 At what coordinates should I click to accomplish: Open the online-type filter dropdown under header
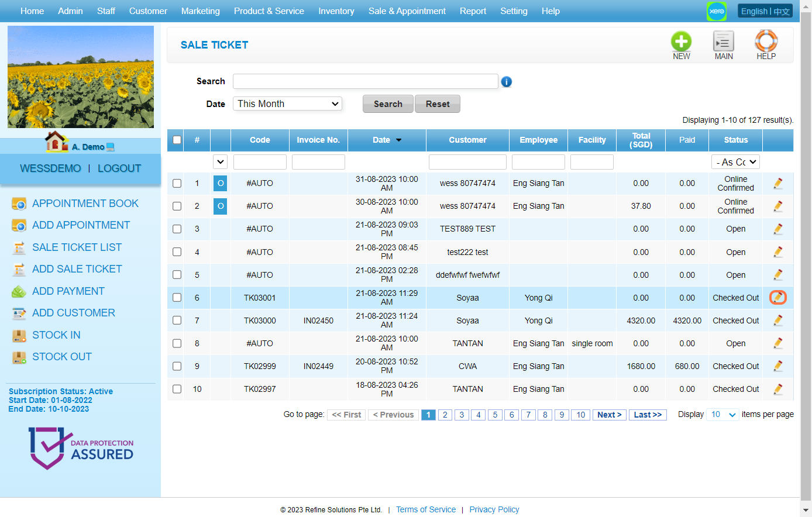pos(220,162)
